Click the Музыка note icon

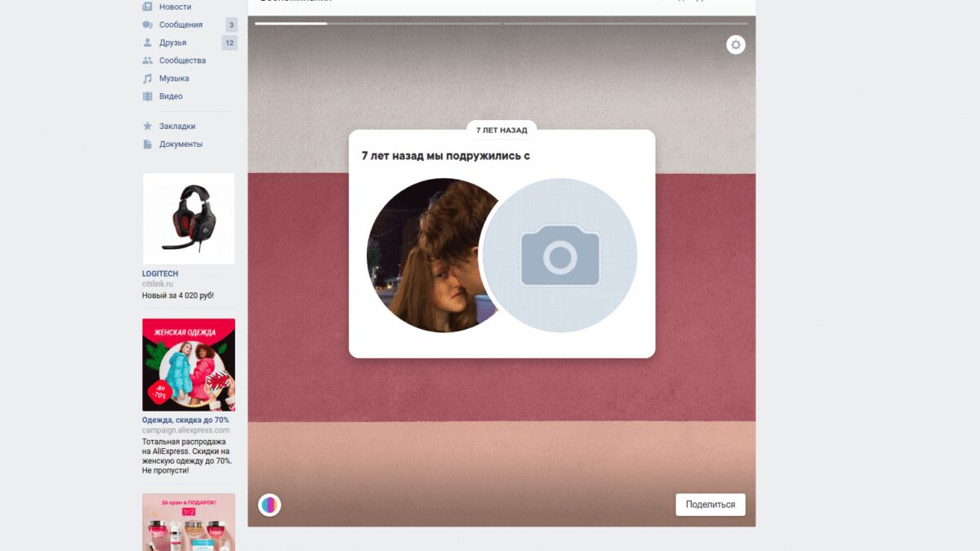click(x=148, y=78)
